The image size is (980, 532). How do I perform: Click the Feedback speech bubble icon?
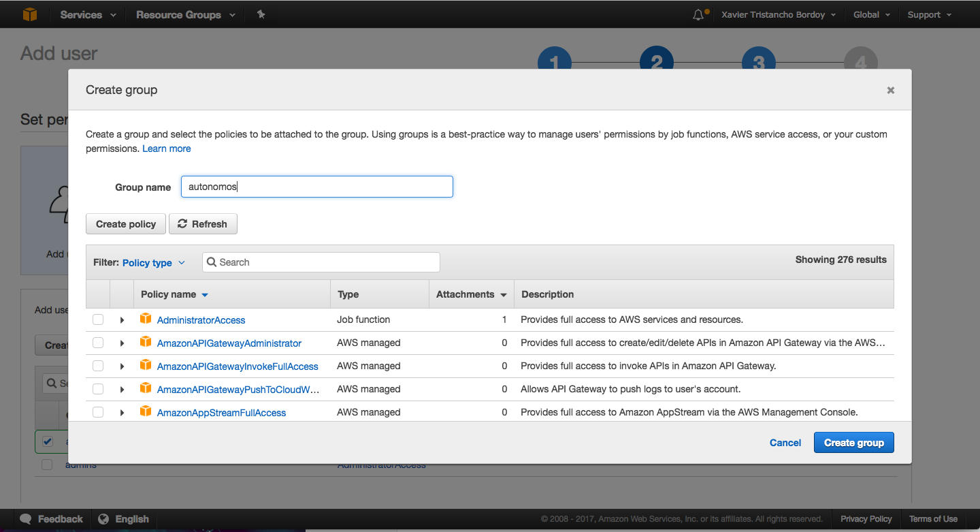(26, 519)
